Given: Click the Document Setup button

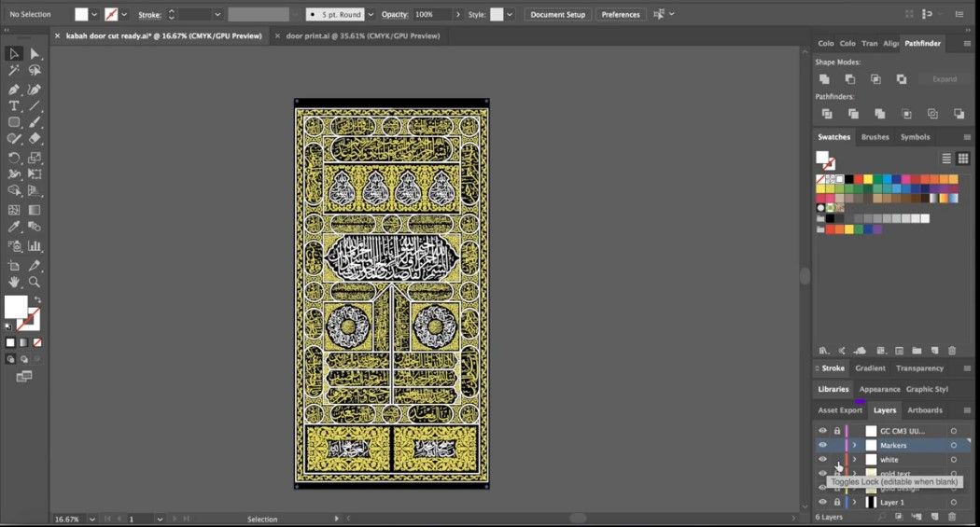Looking at the screenshot, I should pyautogui.click(x=557, y=14).
